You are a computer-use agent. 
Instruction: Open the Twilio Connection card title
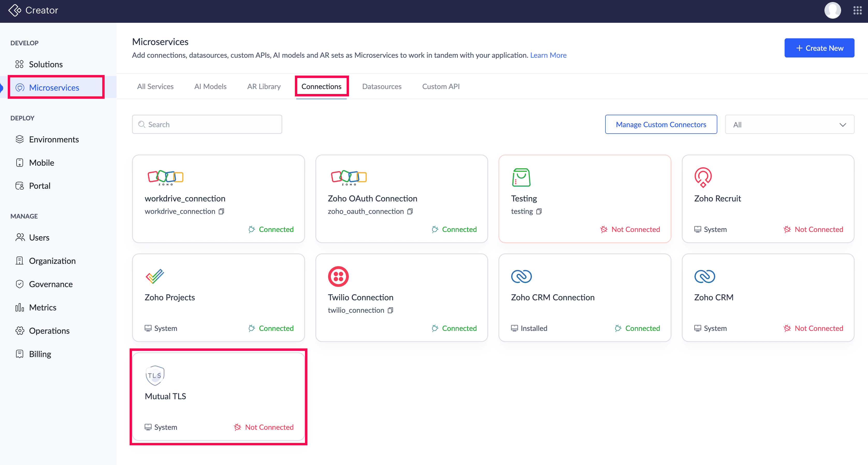(x=360, y=297)
